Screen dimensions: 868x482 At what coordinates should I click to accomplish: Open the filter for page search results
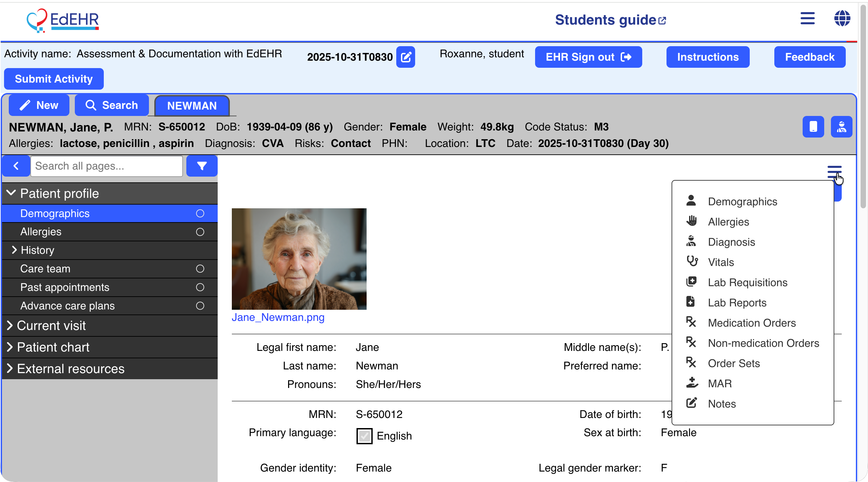coord(201,166)
